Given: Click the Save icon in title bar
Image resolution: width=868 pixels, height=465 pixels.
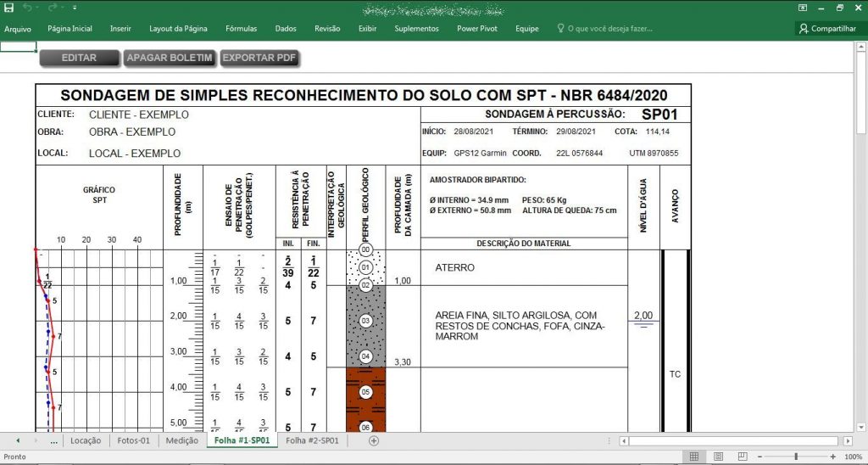Looking at the screenshot, I should (8, 8).
